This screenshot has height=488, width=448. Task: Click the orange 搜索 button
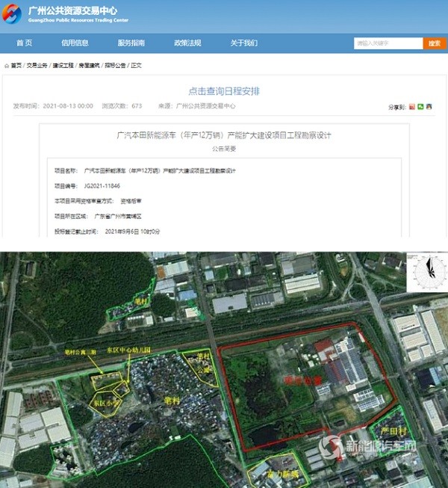(435, 43)
